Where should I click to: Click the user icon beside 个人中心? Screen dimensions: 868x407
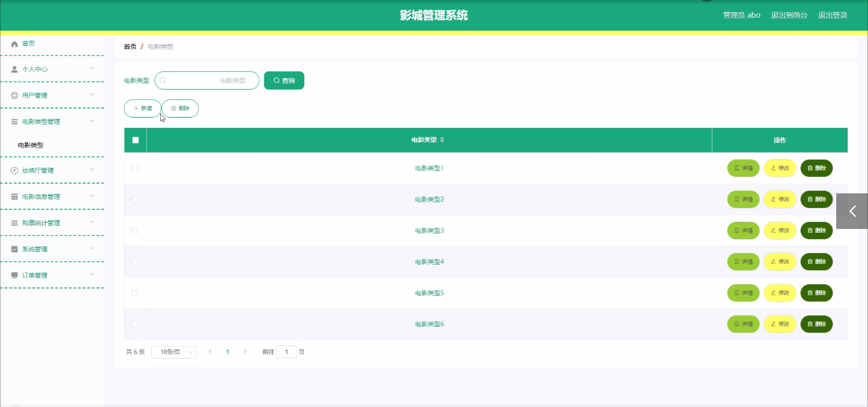pos(15,69)
